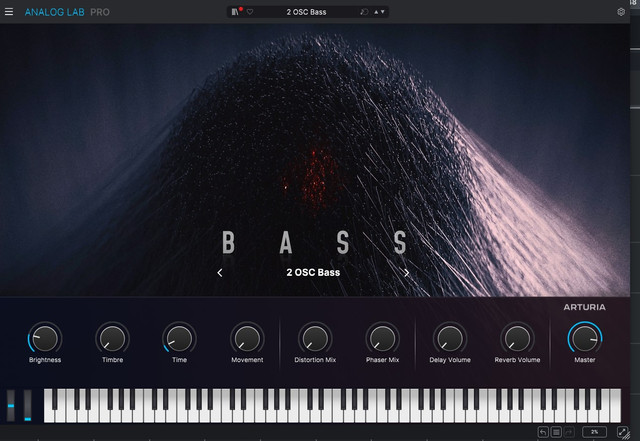This screenshot has height=441, width=640.
Task: Click the Distortion Mix knob
Action: pos(315,339)
